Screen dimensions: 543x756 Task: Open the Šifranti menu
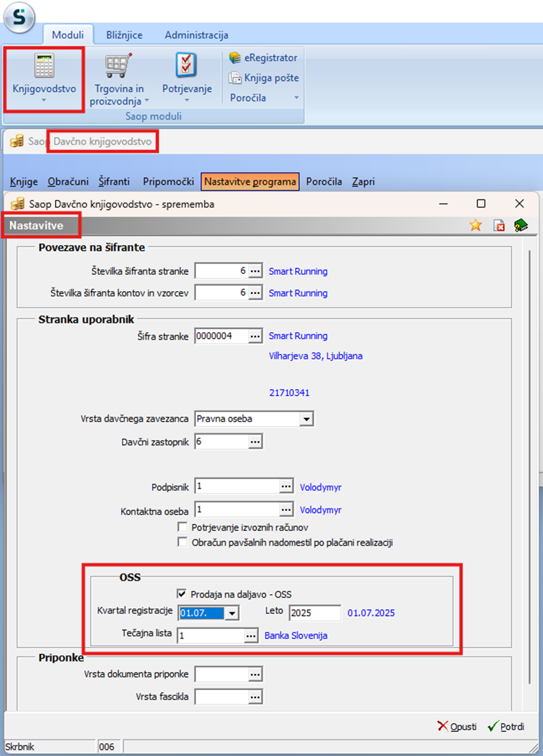[x=114, y=182]
